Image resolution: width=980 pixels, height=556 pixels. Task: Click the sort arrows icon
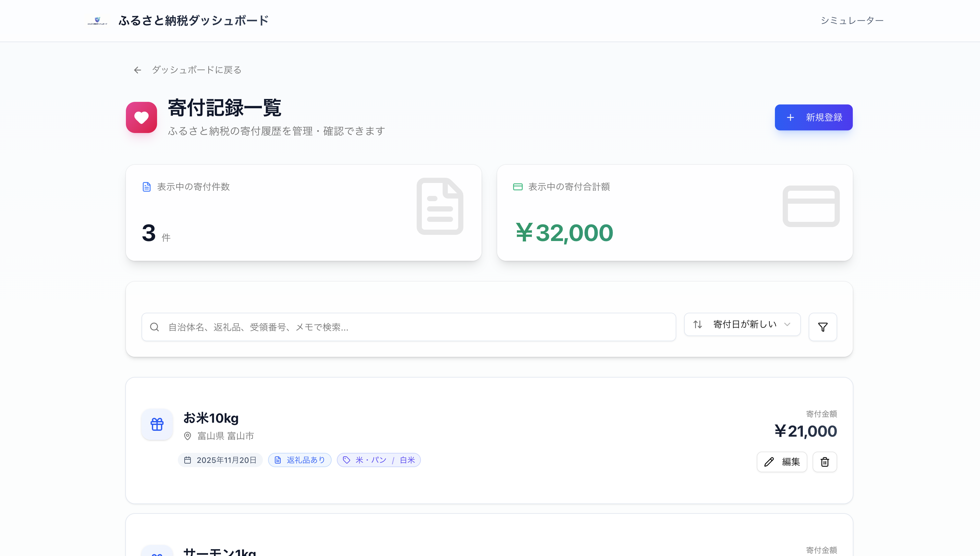(697, 325)
